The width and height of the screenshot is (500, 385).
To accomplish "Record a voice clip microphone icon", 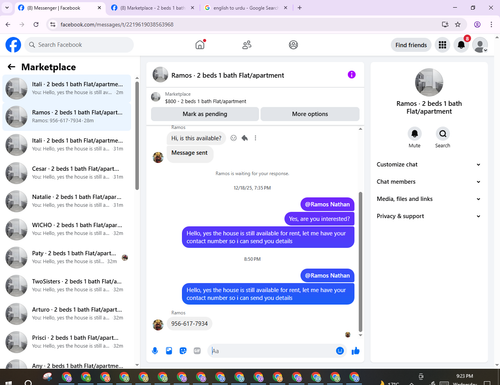I will pyautogui.click(x=155, y=351).
